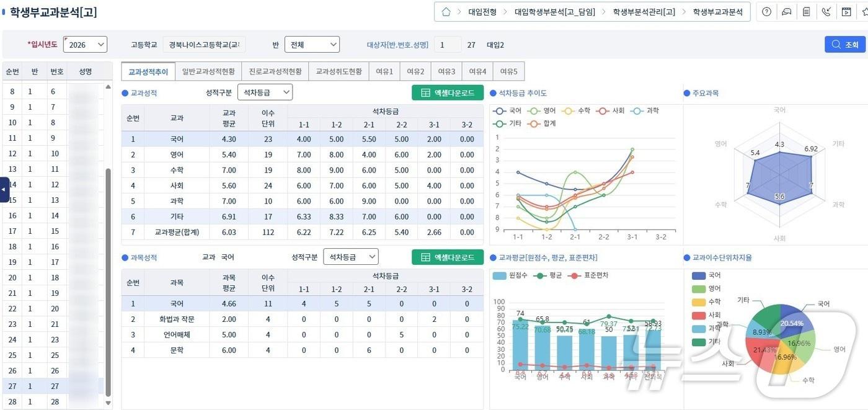Open the help question mark icon
868x410 pixels.
click(767, 12)
